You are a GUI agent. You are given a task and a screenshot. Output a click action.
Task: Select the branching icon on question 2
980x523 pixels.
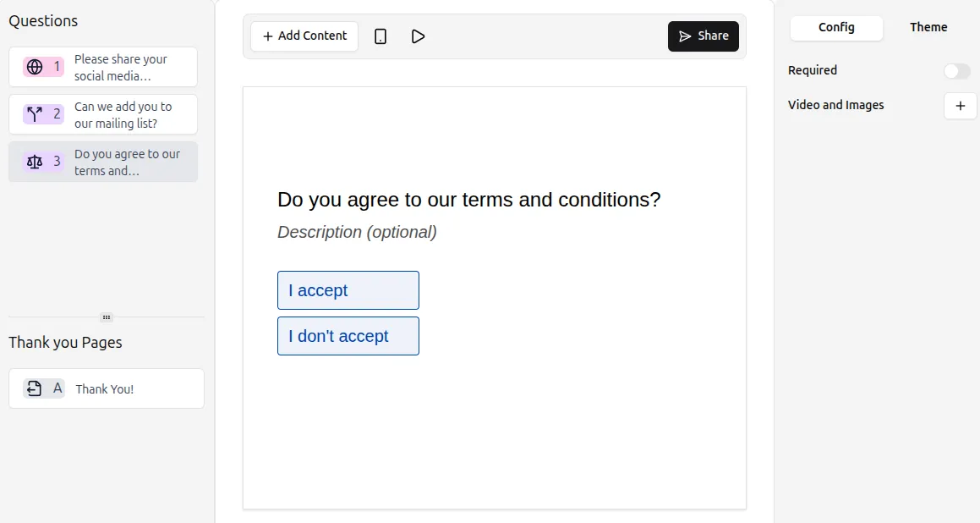[x=35, y=113]
